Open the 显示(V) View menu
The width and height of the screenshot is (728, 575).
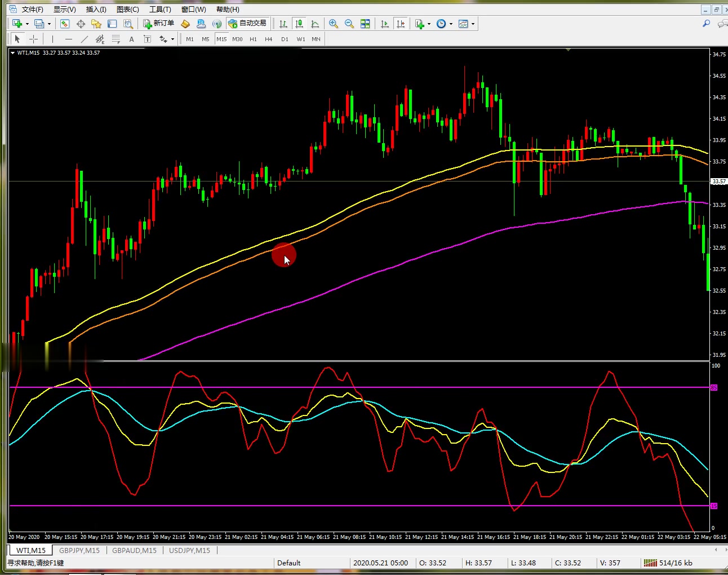64,9
